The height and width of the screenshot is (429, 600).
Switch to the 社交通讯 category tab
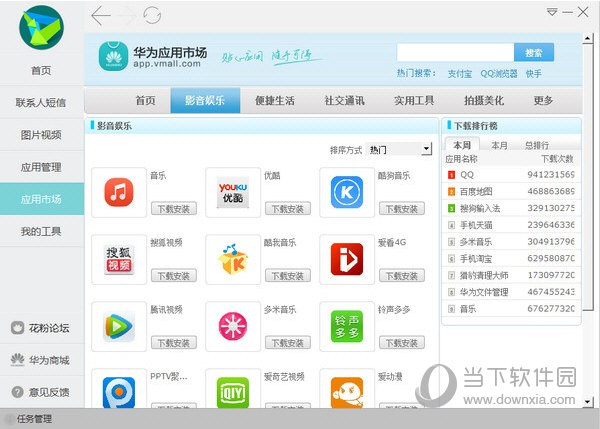pyautogui.click(x=344, y=101)
